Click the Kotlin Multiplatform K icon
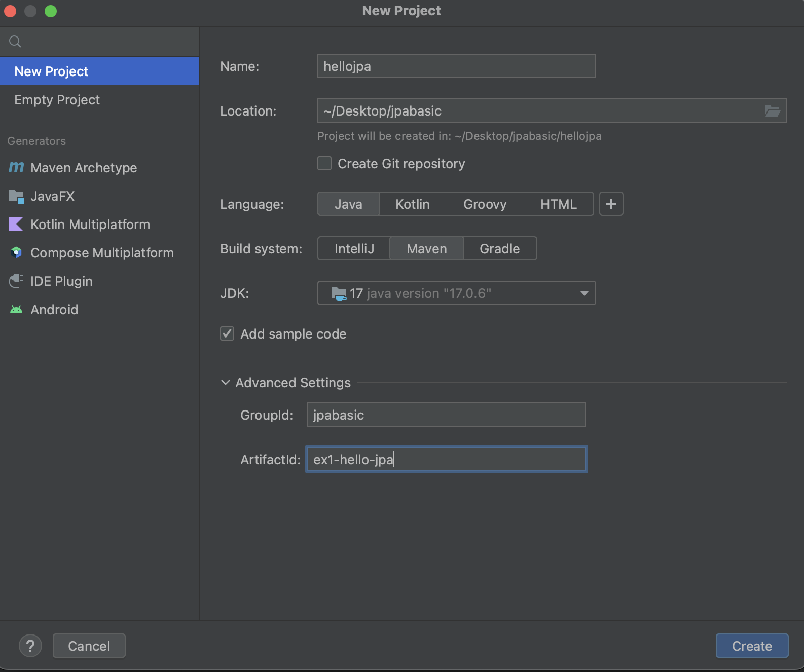804x672 pixels. point(16,224)
